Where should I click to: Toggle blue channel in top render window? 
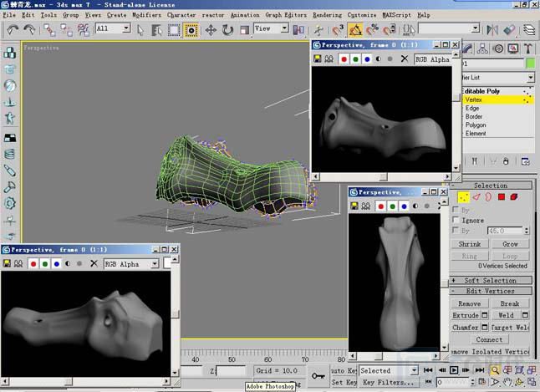point(367,59)
